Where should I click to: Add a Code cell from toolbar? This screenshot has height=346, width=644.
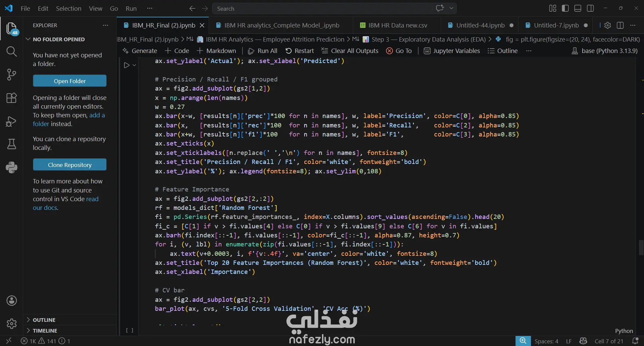(177, 51)
